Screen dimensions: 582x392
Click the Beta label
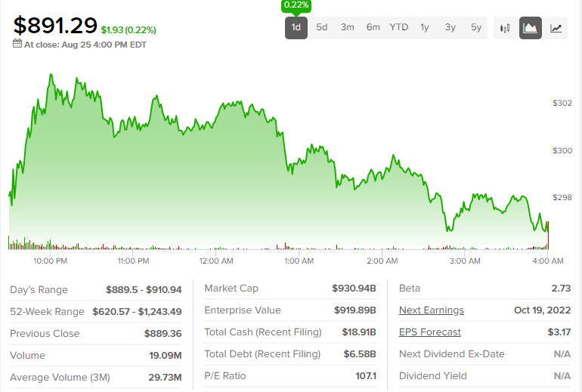(x=410, y=289)
